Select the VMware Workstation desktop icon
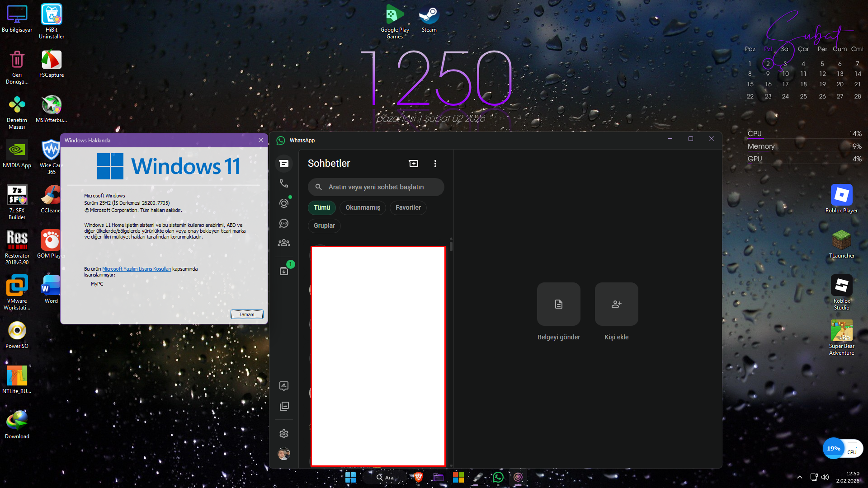This screenshot has width=868, height=488. pos(17,293)
